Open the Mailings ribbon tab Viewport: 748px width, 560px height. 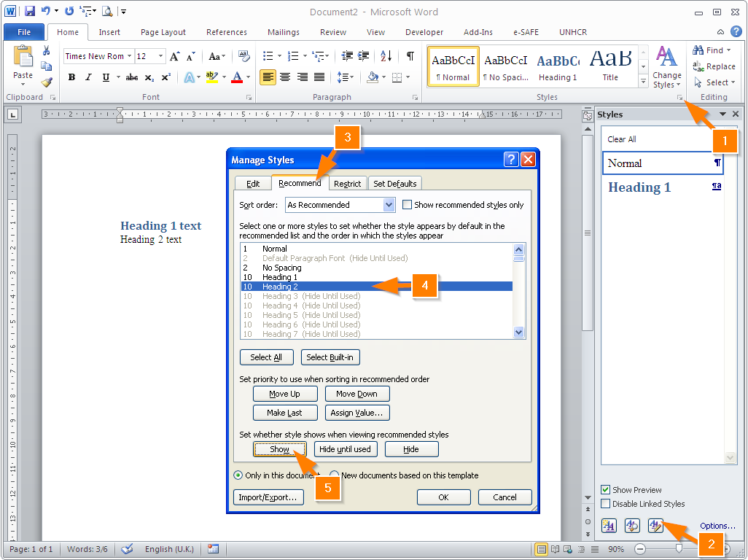[x=283, y=32]
